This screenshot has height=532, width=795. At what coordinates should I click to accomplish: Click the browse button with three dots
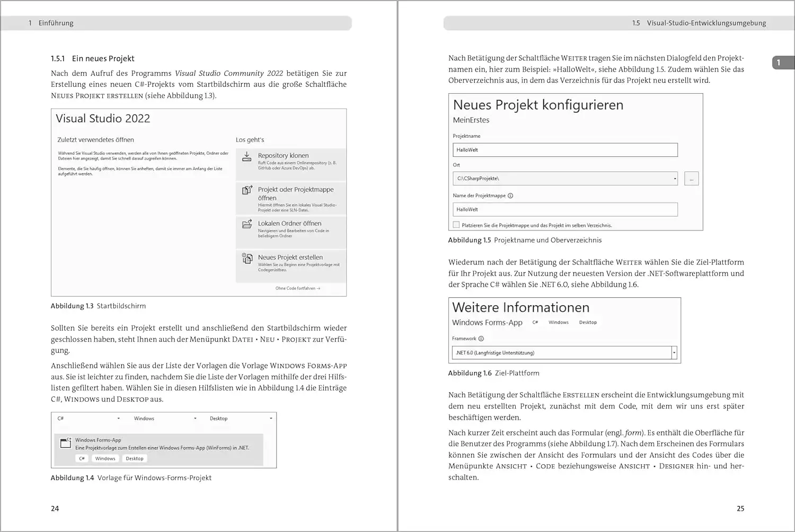coord(691,179)
